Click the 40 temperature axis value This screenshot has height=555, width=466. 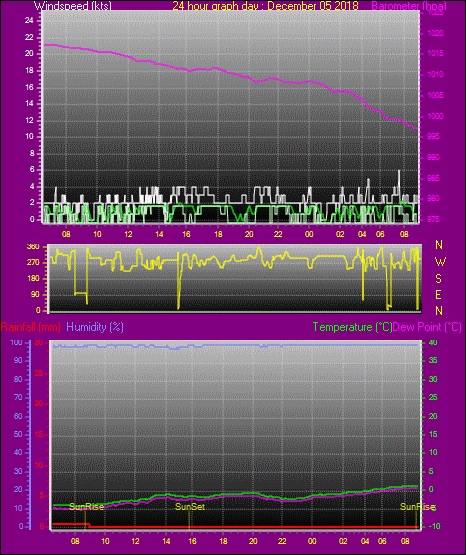click(433, 343)
